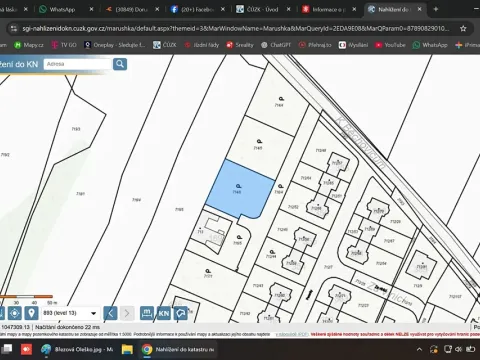Click the K Běchovicům street label

point(360,144)
